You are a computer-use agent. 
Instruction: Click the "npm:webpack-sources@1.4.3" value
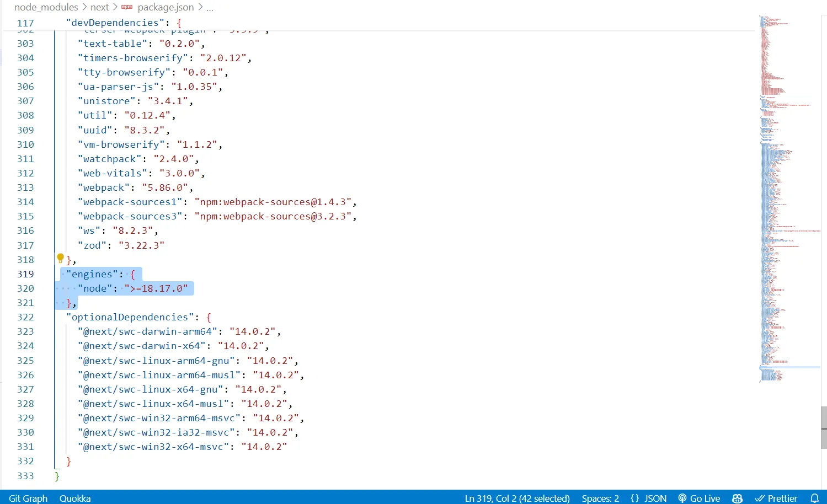pyautogui.click(x=273, y=202)
